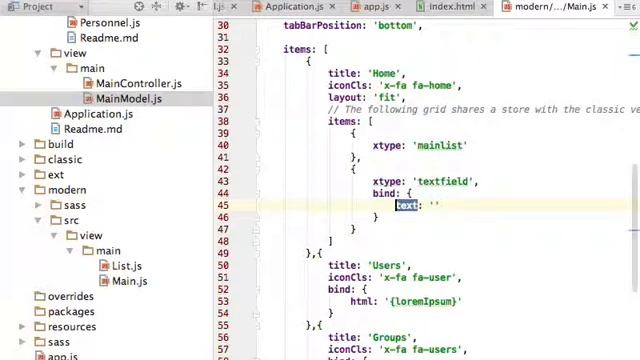Viewport: 640px width, 360px height.
Task: Click the Personnel.js file icon
Action: coord(72,22)
